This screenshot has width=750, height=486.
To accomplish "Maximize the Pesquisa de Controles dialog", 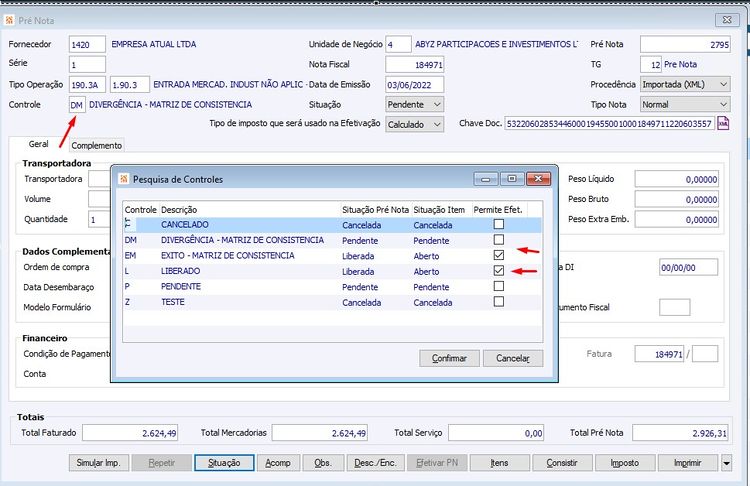I will pyautogui.click(x=511, y=179).
